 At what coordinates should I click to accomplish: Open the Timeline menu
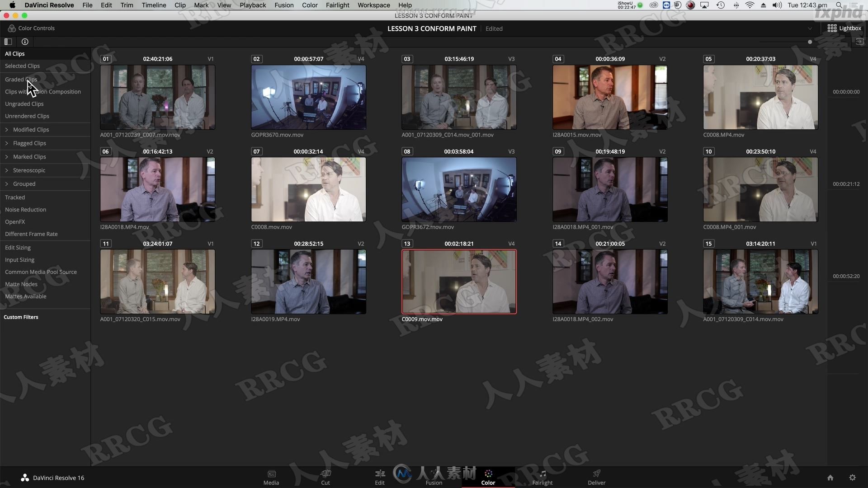tap(154, 5)
